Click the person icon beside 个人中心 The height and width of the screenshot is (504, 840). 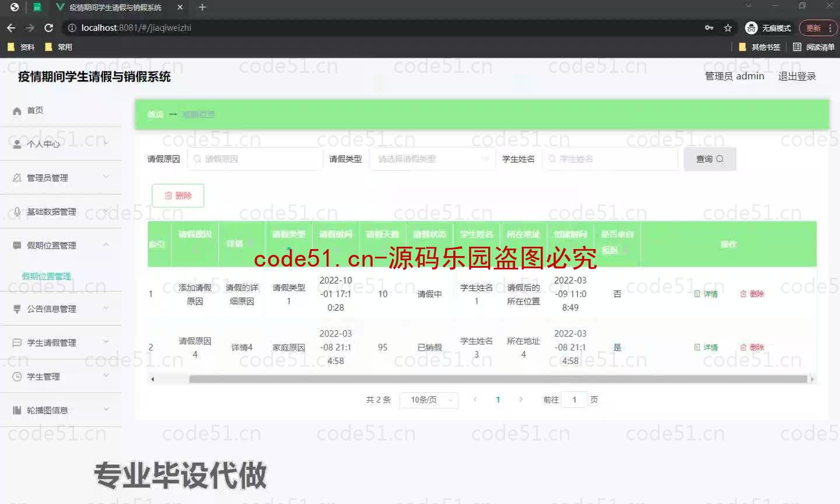(17, 144)
